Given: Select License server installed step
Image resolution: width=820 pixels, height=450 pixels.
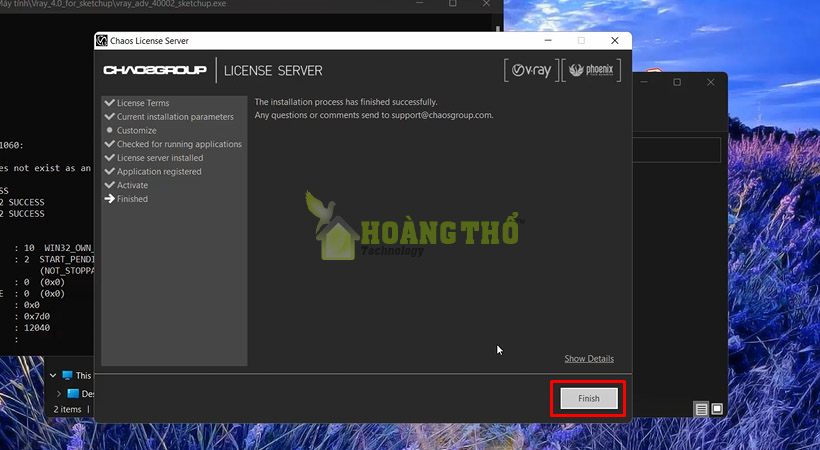Looking at the screenshot, I should pyautogui.click(x=160, y=158).
